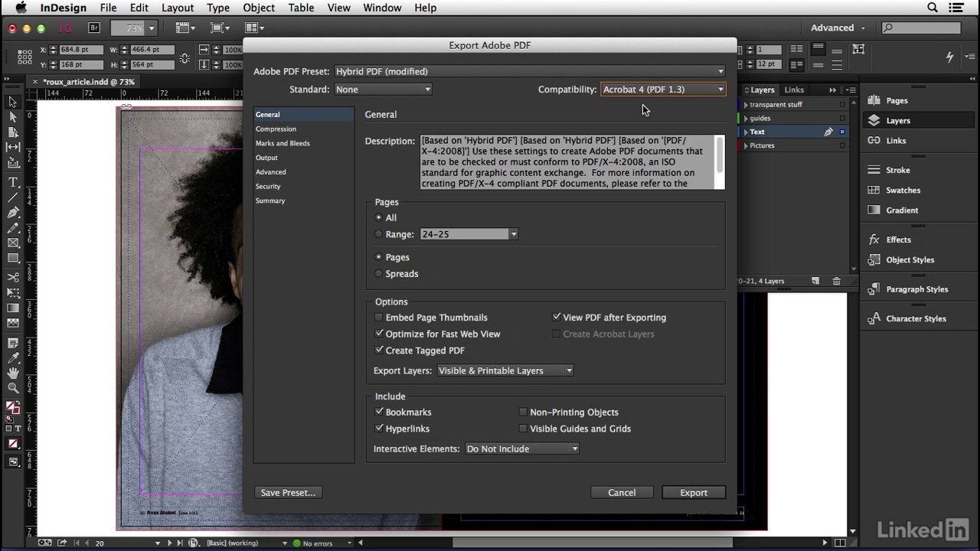This screenshot has width=980, height=551.
Task: Click the Export button
Action: [x=694, y=492]
